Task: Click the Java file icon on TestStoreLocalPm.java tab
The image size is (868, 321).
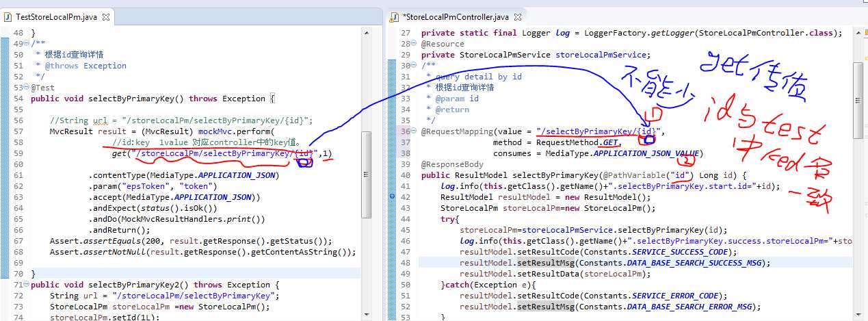Action: point(9,16)
